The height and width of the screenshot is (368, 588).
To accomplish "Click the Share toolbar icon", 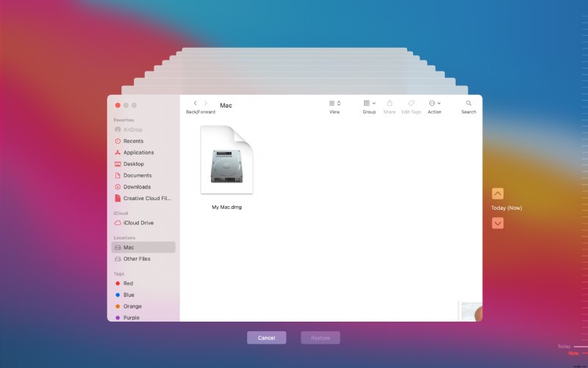I will tap(390, 103).
